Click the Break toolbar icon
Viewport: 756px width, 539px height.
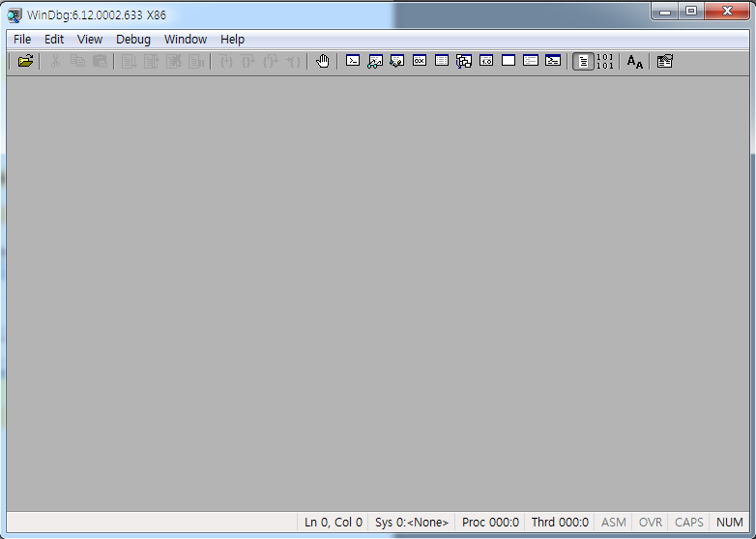[195, 61]
